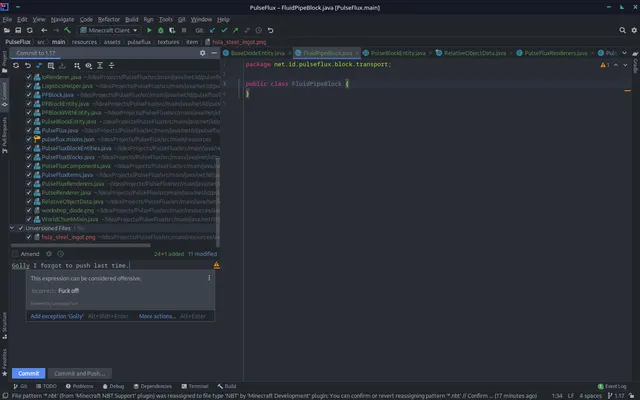Click the Commit and Push button
This screenshot has width=640, height=400.
point(80,373)
